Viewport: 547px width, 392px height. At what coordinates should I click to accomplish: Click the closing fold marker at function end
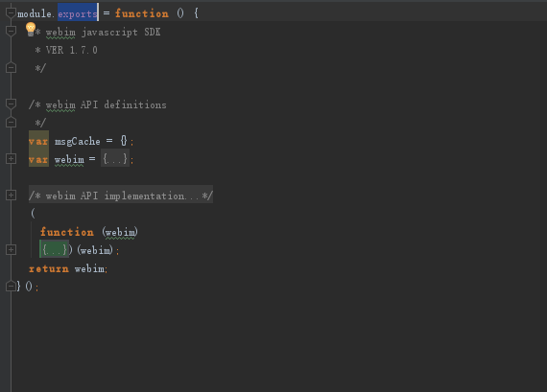click(11, 286)
